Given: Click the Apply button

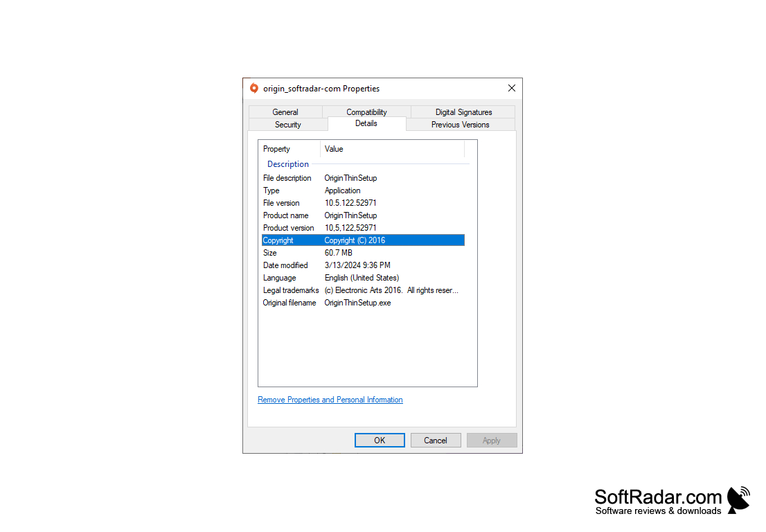Looking at the screenshot, I should tap(492, 440).
